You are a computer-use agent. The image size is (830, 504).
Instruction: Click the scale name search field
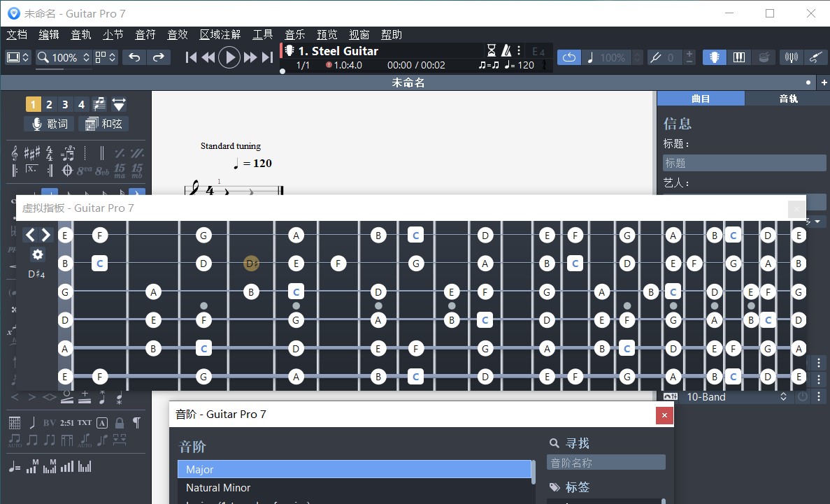pyautogui.click(x=606, y=461)
